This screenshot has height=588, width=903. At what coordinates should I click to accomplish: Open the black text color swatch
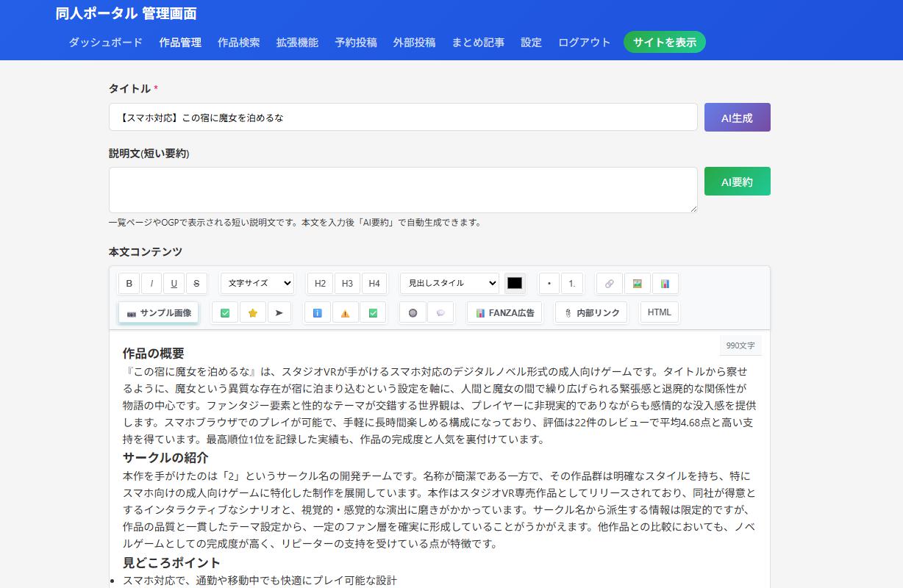click(515, 283)
